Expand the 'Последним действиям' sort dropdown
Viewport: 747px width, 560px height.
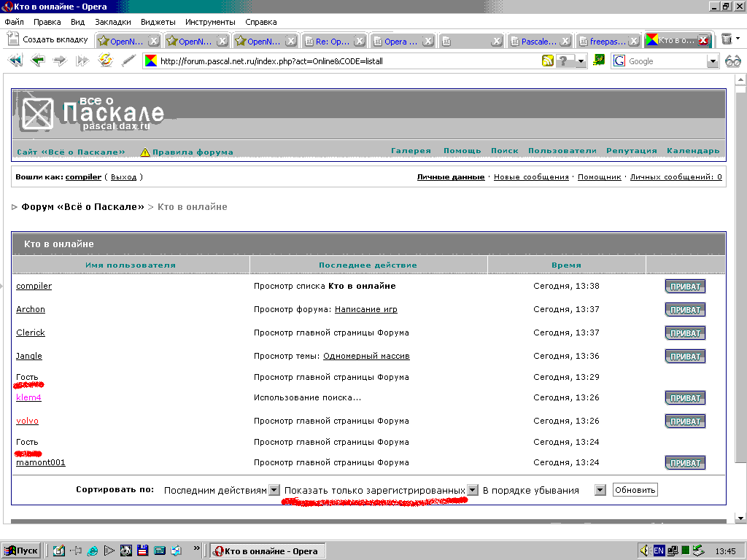[274, 491]
